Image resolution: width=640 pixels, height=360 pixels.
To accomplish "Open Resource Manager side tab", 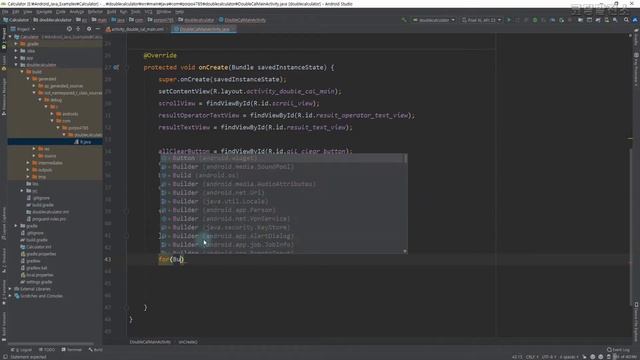I will 4,96.
